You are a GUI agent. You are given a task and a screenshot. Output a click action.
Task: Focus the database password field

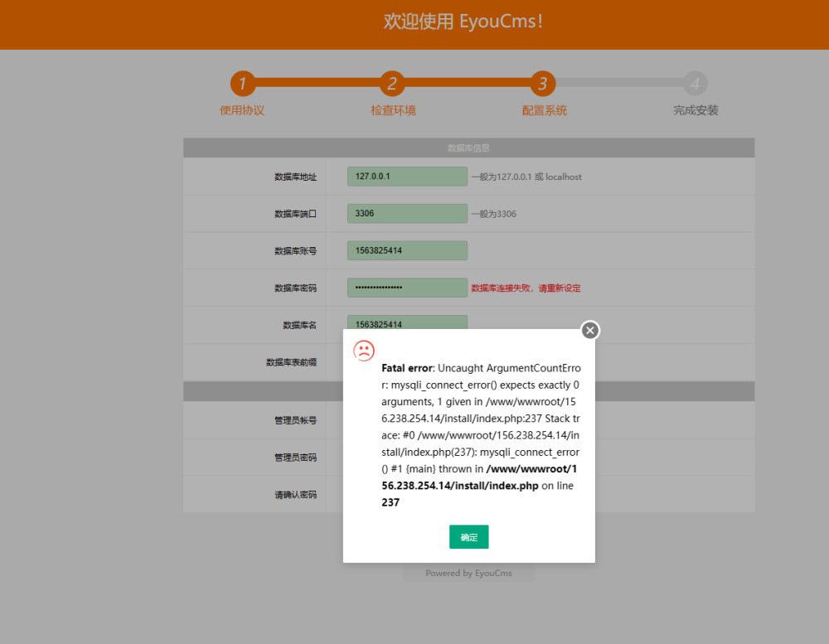[x=407, y=288]
